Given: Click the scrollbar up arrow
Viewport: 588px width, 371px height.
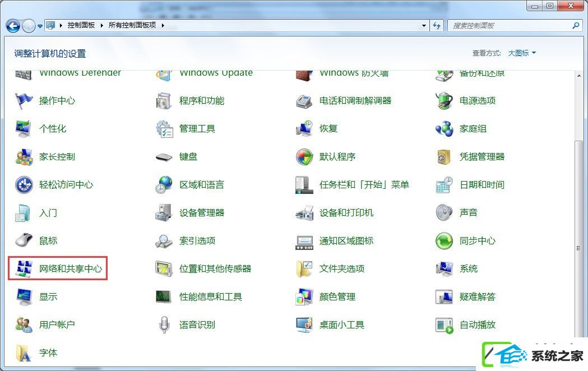Looking at the screenshot, I should (x=578, y=75).
